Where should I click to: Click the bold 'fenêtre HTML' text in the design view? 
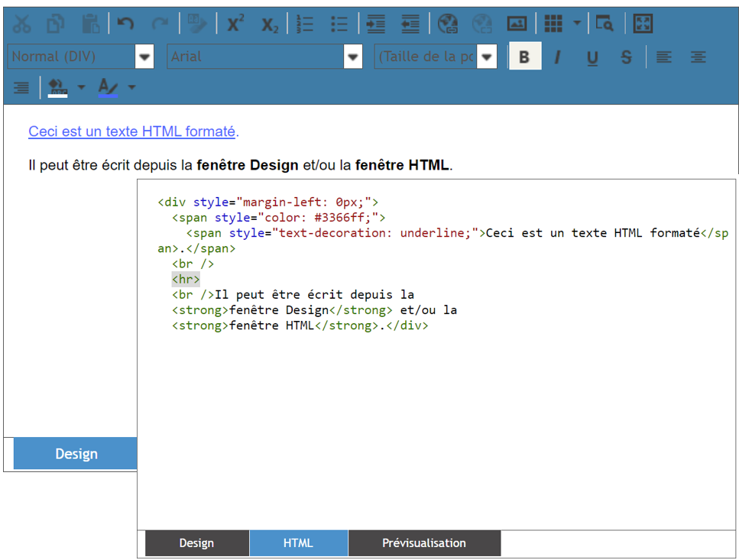pos(402,165)
